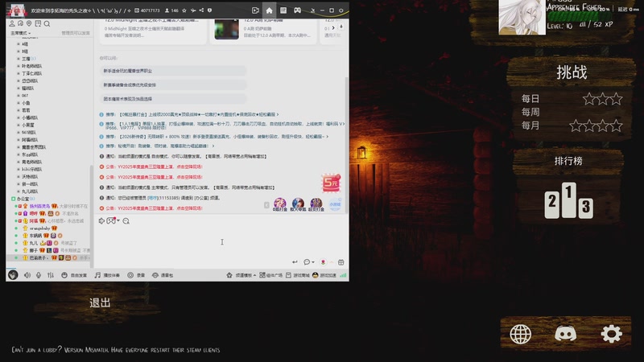This screenshot has height=362, width=644.
Task: Click the download arrow icon near top cards
Action: [341, 27]
